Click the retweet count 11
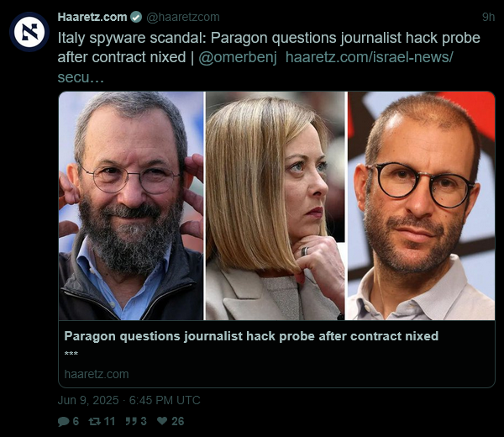Image resolution: width=504 pixels, height=437 pixels. (x=109, y=421)
